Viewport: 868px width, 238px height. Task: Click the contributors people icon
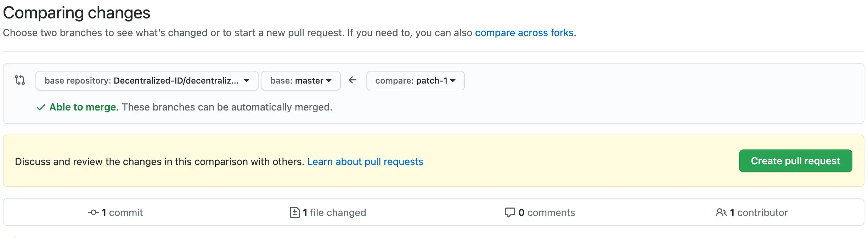pyautogui.click(x=721, y=212)
